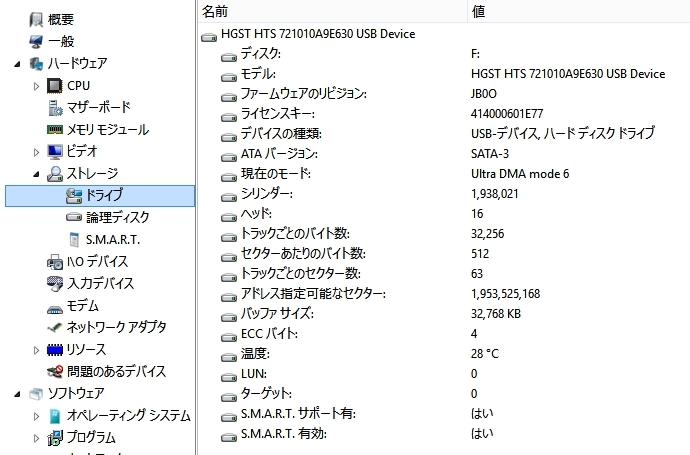This screenshot has width=690, height=455.
Task: Click the プログラム programs icon
Action: point(55,438)
